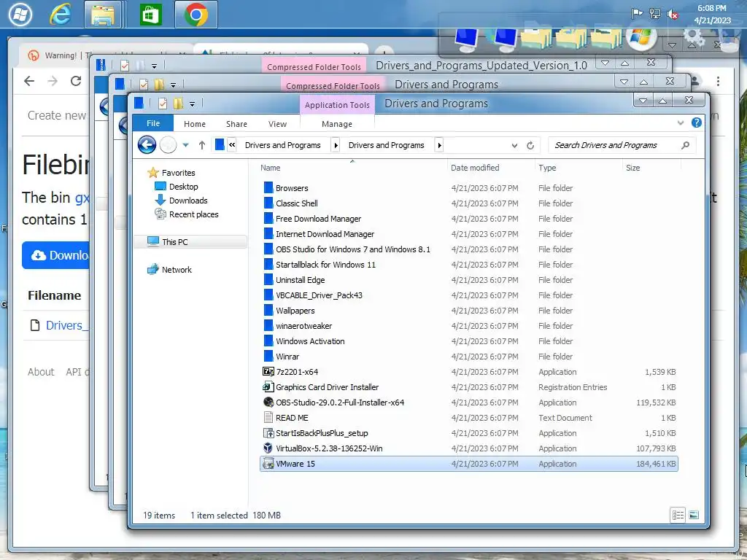Click the properties quick-access toolbar icon
The width and height of the screenshot is (747, 560).
(x=163, y=103)
